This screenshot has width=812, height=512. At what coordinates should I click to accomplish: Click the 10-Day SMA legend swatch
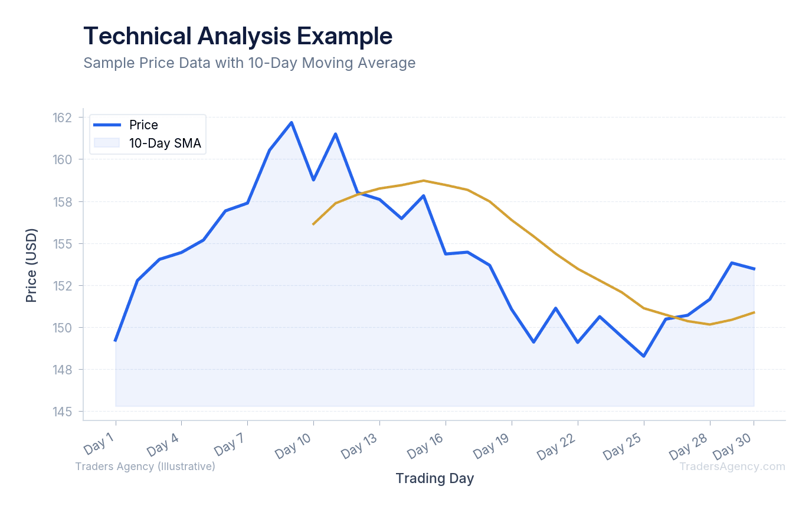[x=107, y=142]
